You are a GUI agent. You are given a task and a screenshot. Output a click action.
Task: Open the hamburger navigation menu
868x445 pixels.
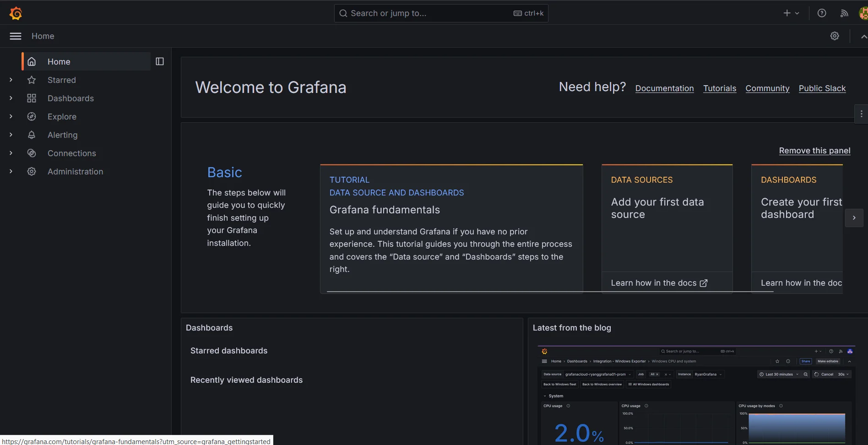(15, 36)
